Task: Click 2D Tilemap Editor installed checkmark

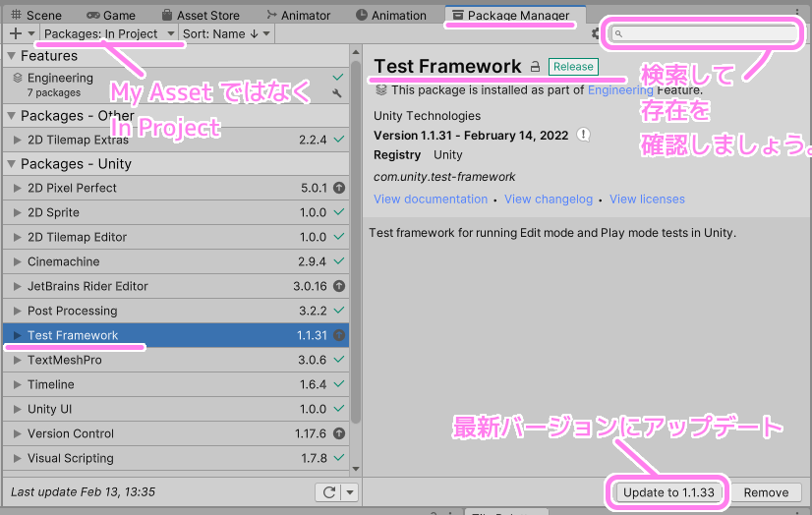Action: (339, 237)
